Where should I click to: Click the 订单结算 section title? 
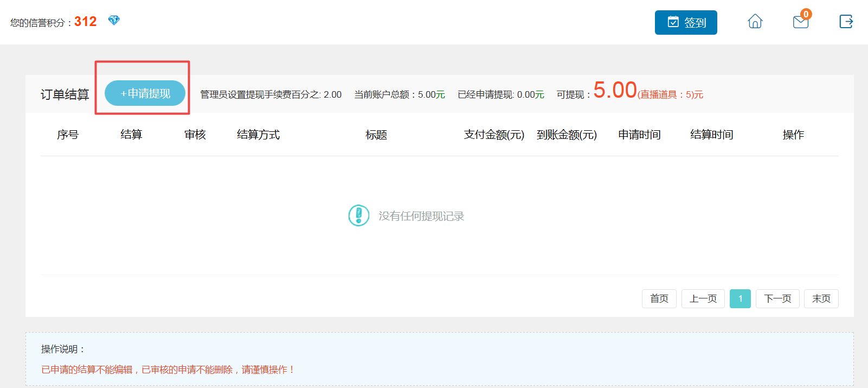[65, 94]
